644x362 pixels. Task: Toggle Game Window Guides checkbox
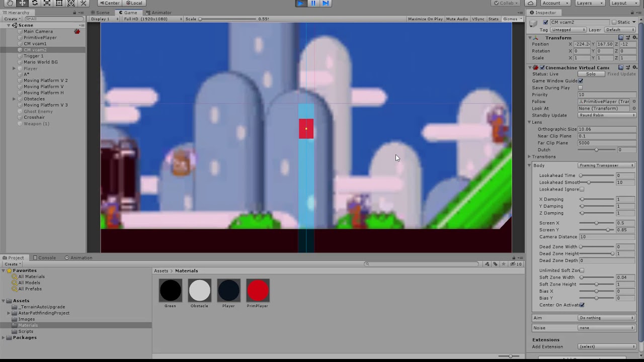(x=581, y=81)
